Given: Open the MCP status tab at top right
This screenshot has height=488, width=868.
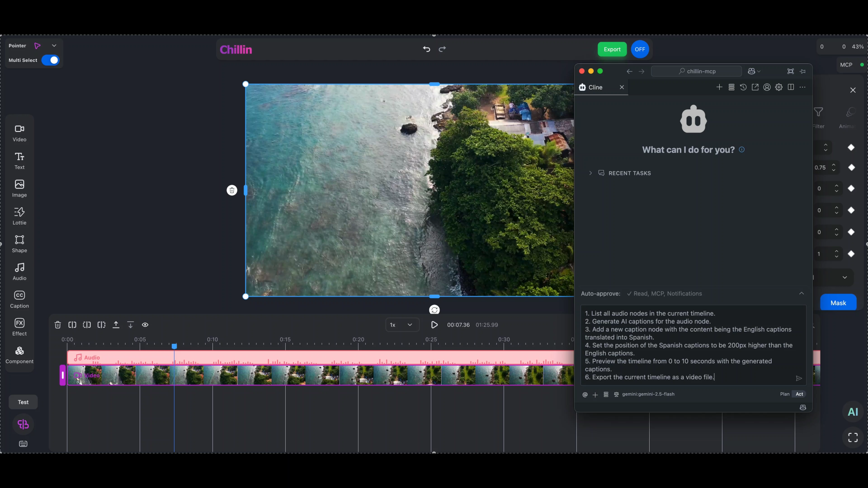Looking at the screenshot, I should click(x=852, y=65).
